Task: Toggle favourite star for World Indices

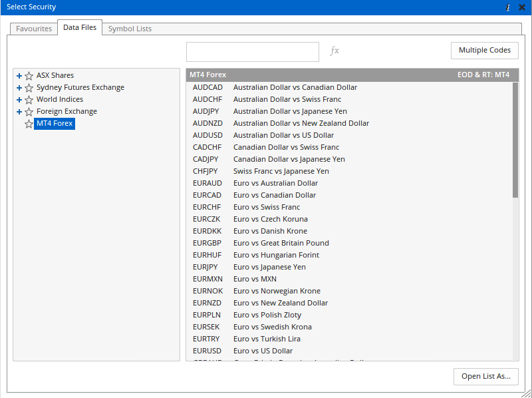Action: pyautogui.click(x=29, y=100)
